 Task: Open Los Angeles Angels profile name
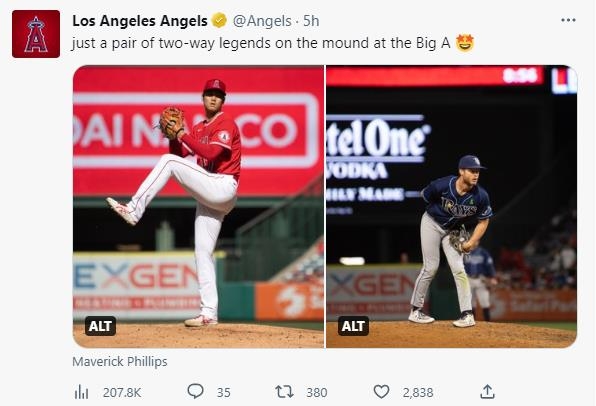coord(140,21)
